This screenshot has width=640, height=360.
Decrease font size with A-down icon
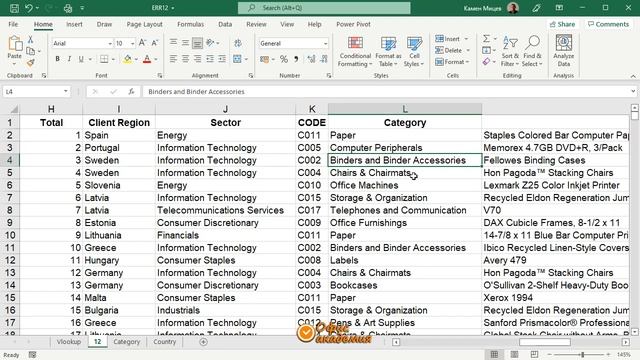pos(155,43)
